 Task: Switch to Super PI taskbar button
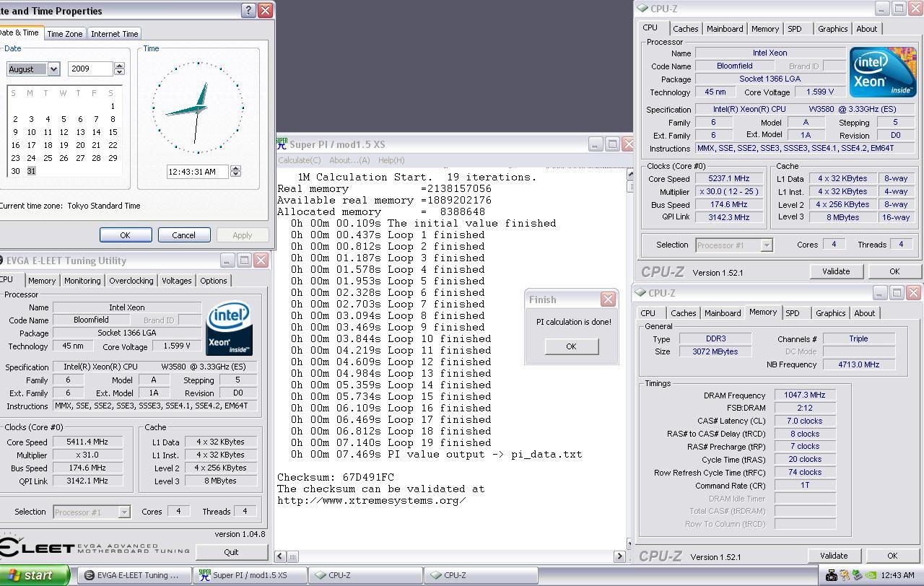[x=250, y=575]
